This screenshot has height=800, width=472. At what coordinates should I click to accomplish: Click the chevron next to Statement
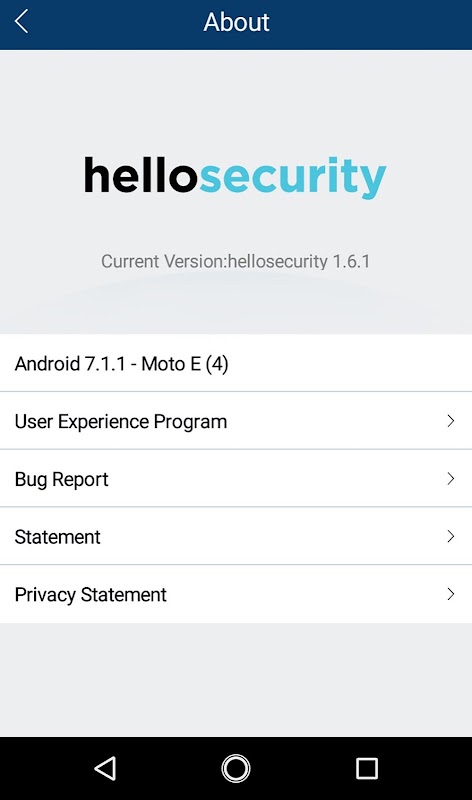[451, 536]
